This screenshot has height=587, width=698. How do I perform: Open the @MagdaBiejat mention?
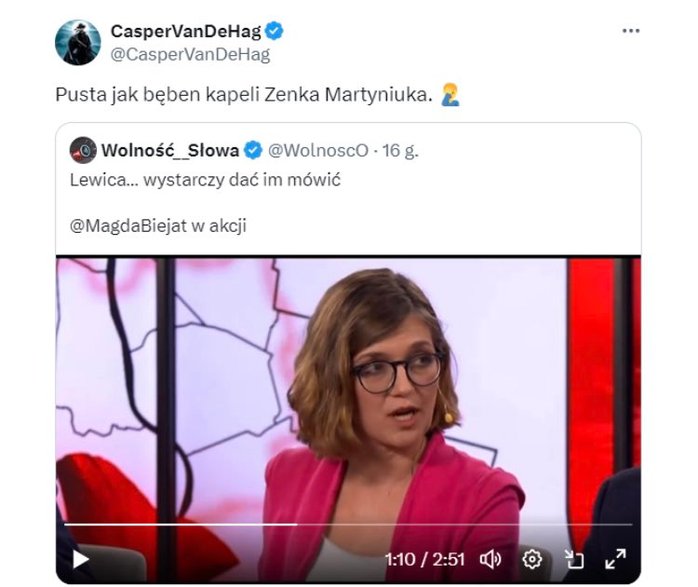tap(128, 226)
